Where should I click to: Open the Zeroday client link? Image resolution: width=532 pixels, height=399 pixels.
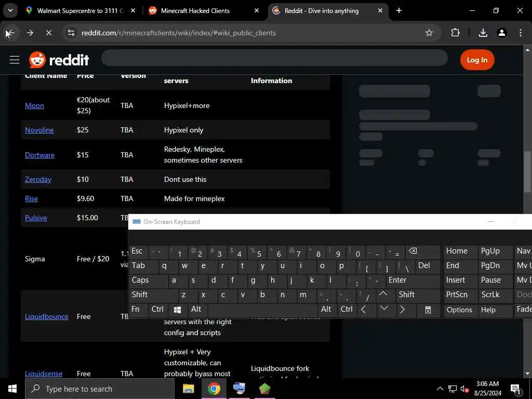(x=38, y=179)
